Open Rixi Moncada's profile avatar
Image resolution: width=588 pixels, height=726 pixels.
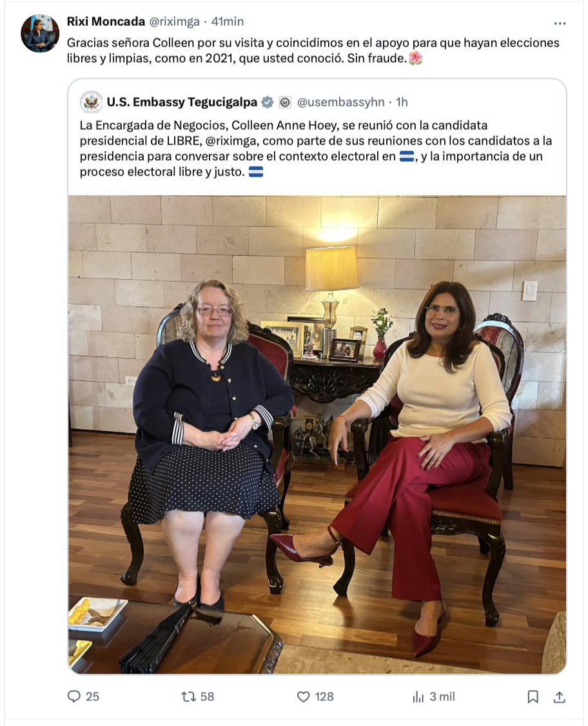point(40,33)
